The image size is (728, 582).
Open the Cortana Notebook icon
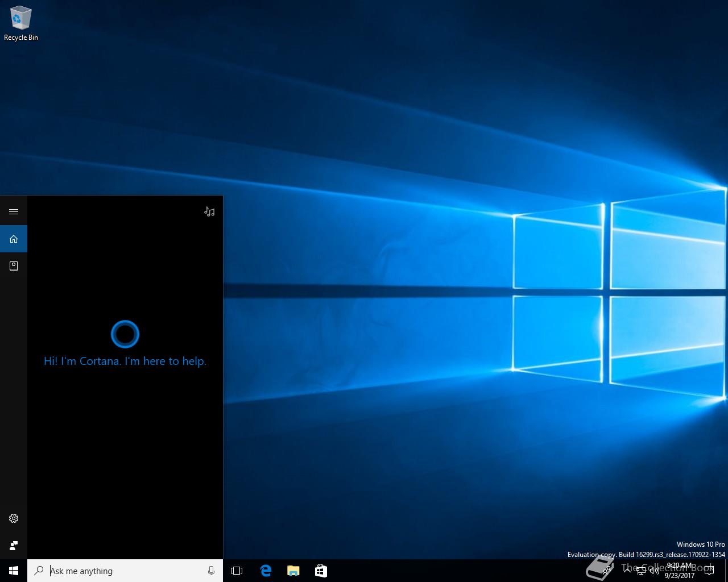[x=14, y=265]
